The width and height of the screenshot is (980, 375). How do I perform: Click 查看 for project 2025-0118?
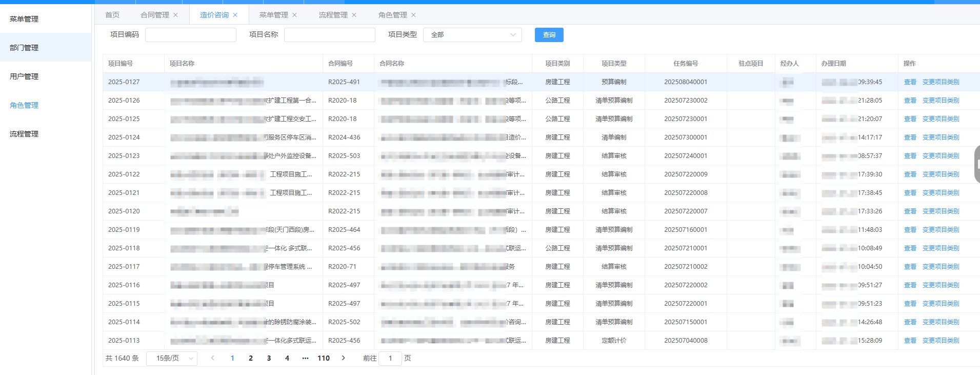pyautogui.click(x=910, y=248)
